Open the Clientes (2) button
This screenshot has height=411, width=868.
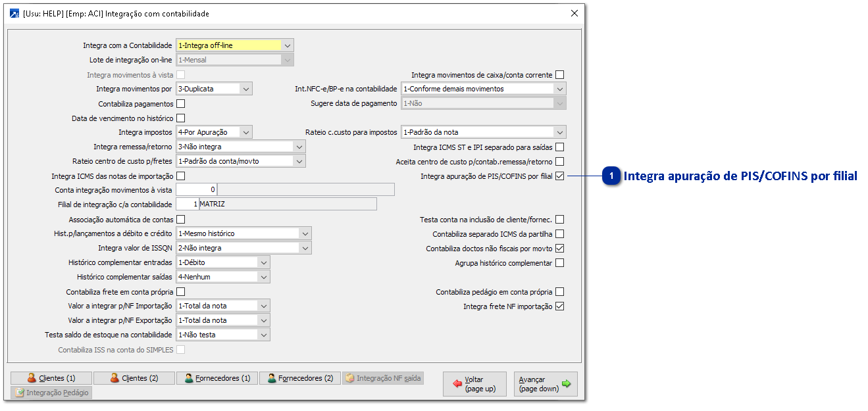[x=134, y=378]
